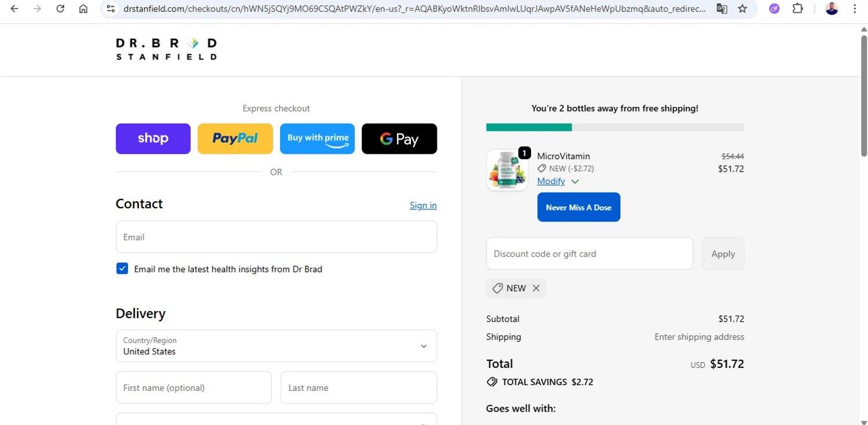Viewport: 868px width, 425px height.
Task: Uncheck the health insights email checkbox
Action: coord(122,268)
